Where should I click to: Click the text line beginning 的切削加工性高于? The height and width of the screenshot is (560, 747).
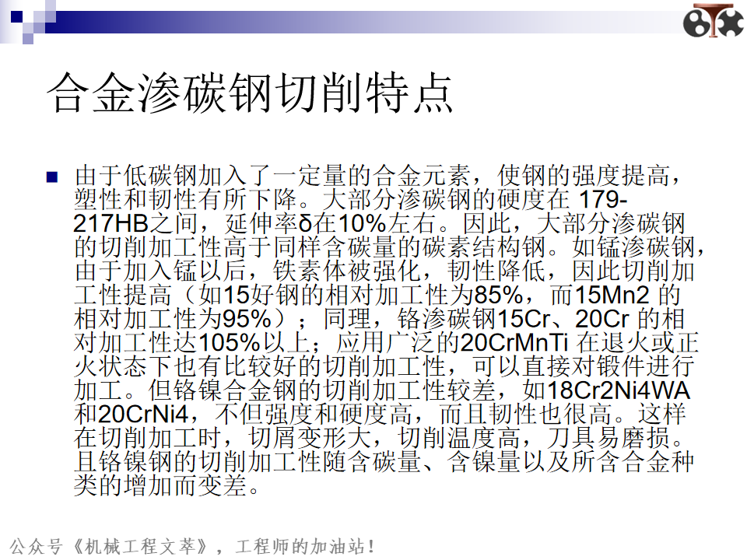point(390,247)
